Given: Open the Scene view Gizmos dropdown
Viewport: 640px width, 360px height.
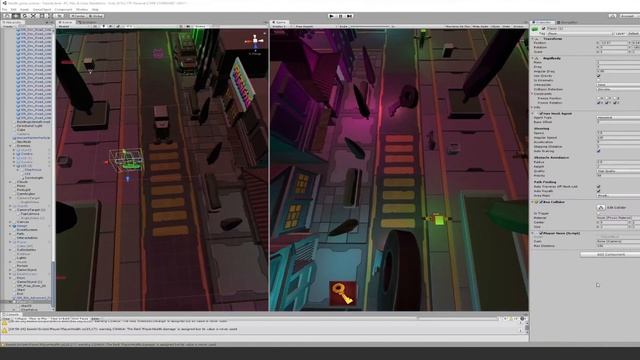Looking at the screenshot, I should pyautogui.click(x=202, y=27).
